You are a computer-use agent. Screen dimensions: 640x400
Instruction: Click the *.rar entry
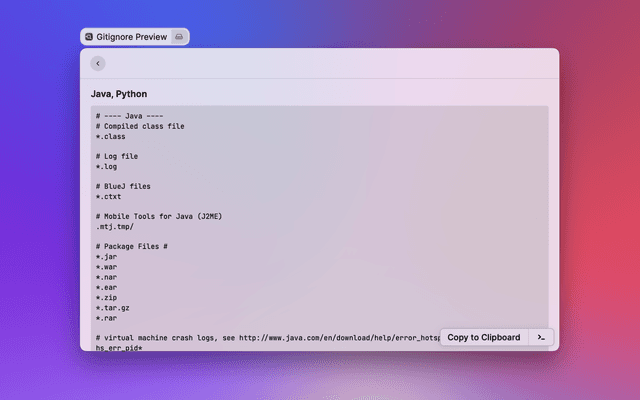pyautogui.click(x=106, y=317)
